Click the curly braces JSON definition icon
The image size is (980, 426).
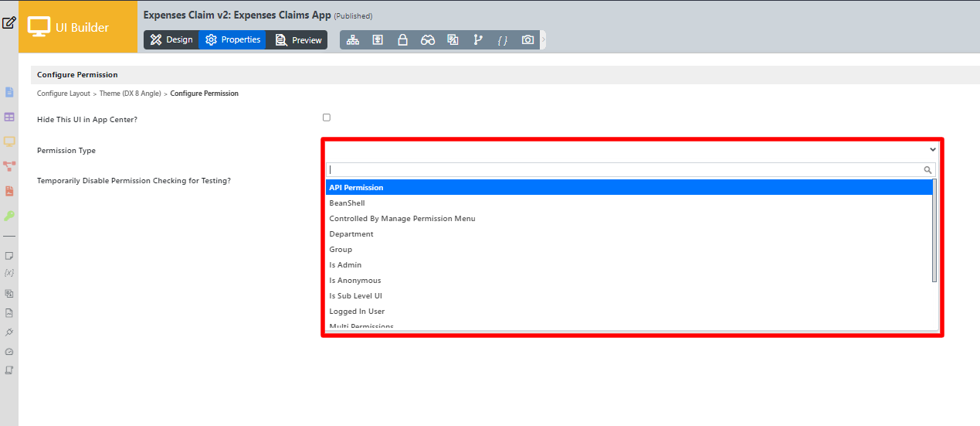pyautogui.click(x=503, y=40)
